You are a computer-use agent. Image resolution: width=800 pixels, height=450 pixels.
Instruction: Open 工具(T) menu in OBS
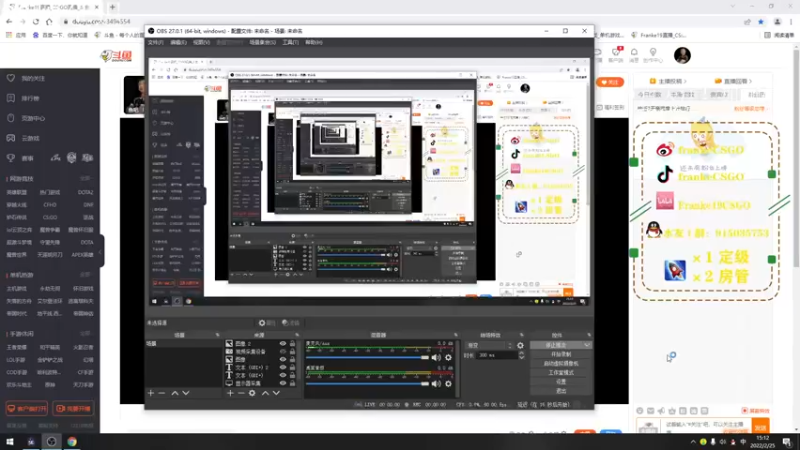[x=290, y=42]
